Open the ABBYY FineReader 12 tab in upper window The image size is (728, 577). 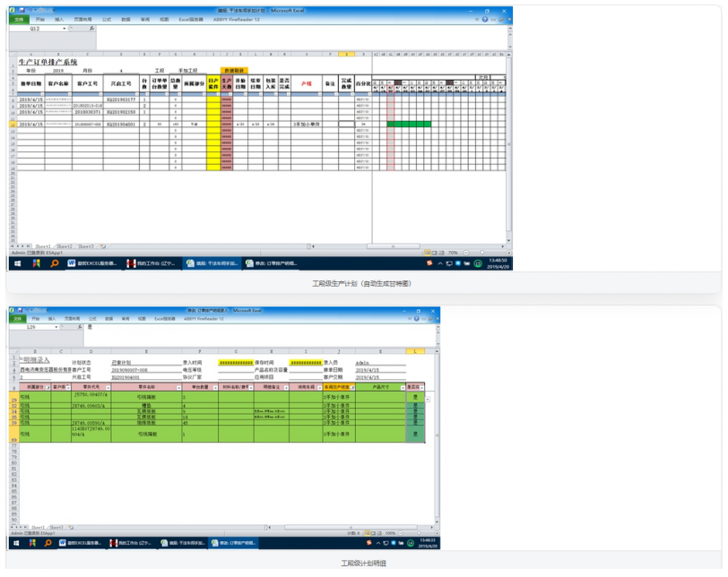point(237,20)
